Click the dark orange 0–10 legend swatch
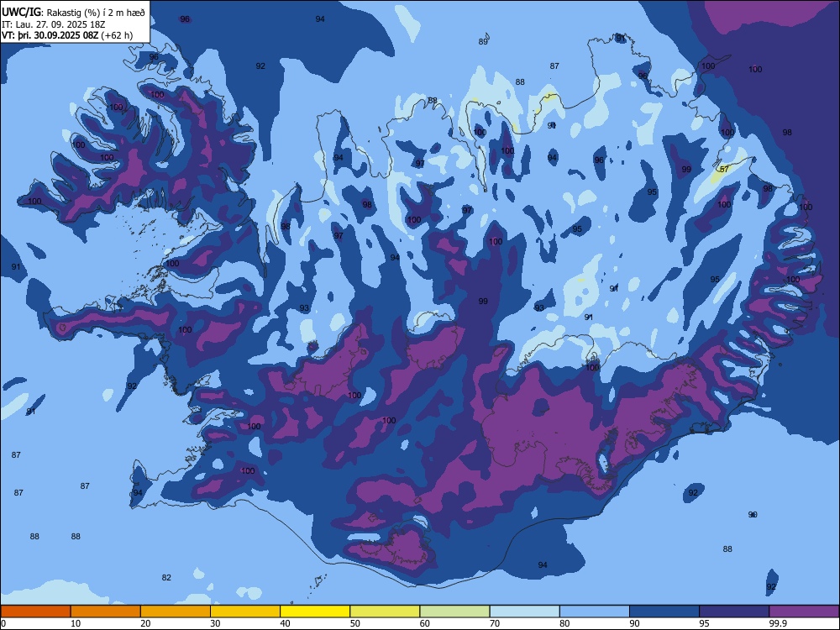The width and height of the screenshot is (840, 630). [x=35, y=612]
